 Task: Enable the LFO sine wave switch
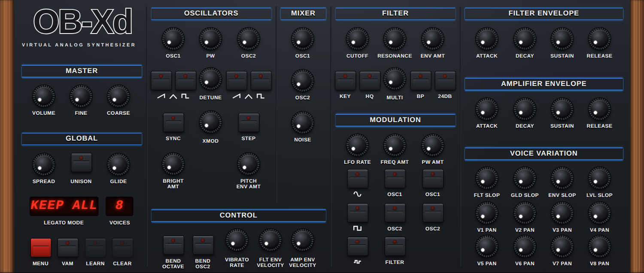click(358, 179)
